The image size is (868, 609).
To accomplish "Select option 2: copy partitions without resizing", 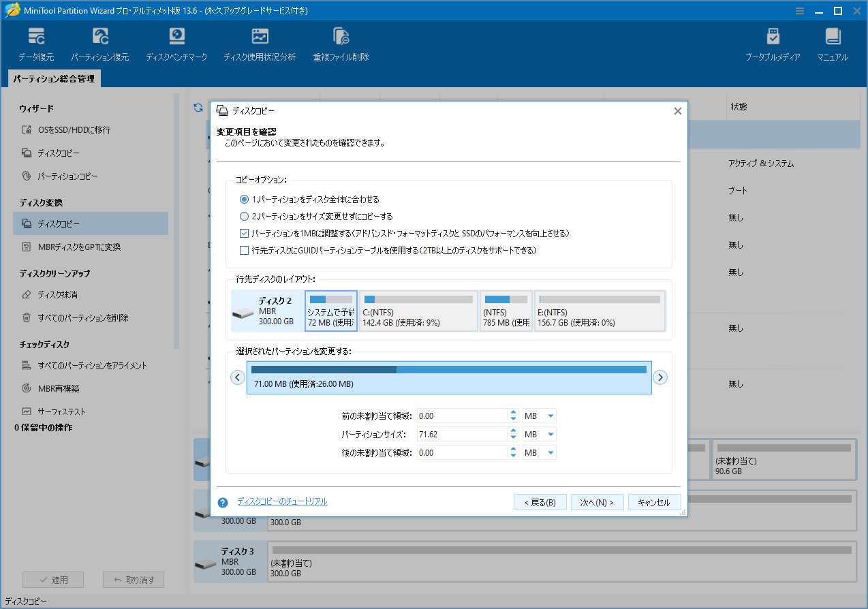I will [x=244, y=215].
